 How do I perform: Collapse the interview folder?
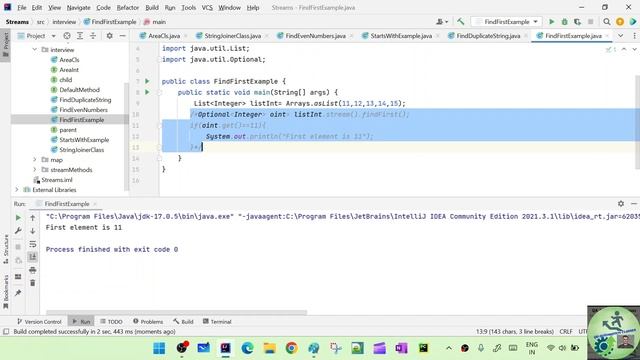coord(34,50)
